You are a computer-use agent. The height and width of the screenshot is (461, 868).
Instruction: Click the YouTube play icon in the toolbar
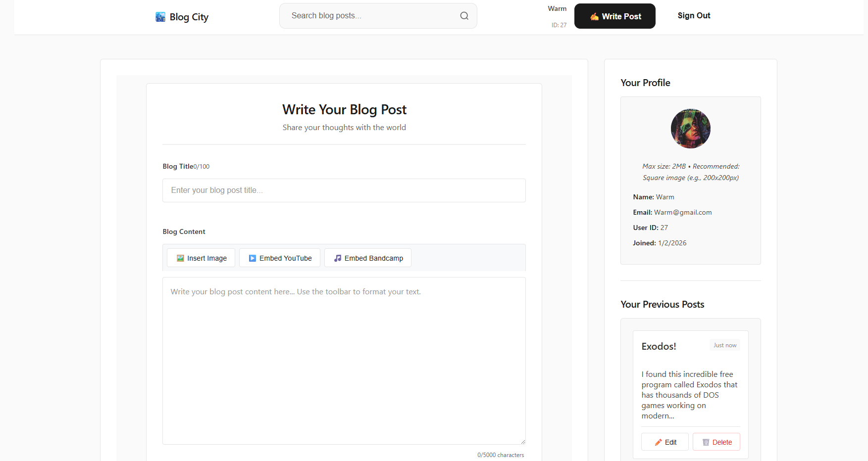[x=253, y=258]
